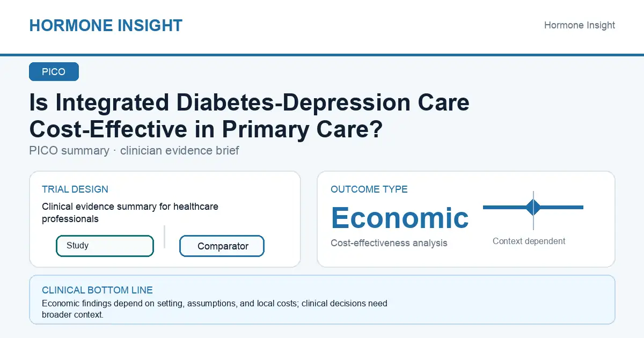Viewport: 644px width, 338px height.
Task: Click the Context dependent caption
Action: pos(529,241)
